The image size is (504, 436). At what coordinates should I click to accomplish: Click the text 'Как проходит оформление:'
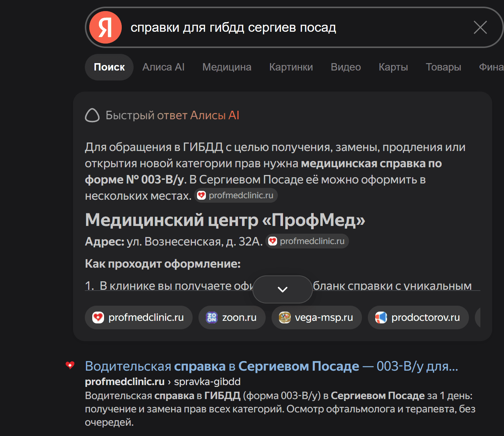[163, 264]
